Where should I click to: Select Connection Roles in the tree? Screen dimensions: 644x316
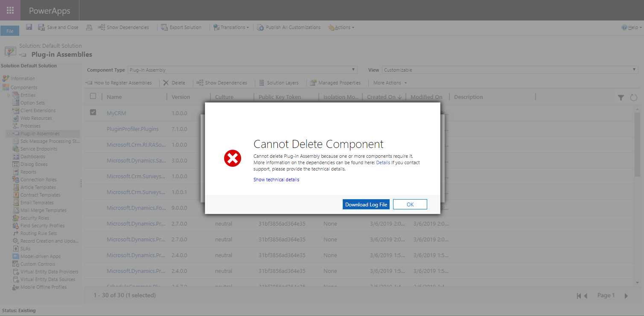38,180
